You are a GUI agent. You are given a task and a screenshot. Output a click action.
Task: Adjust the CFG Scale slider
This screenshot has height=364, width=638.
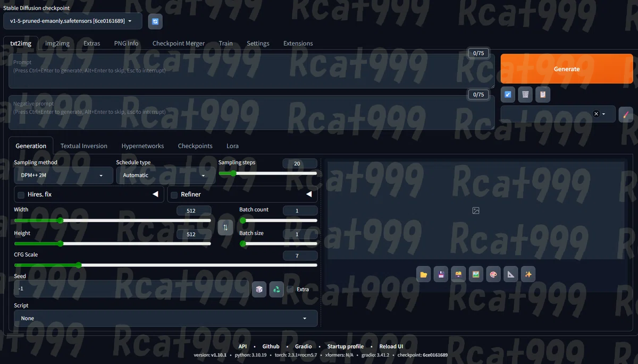[x=165, y=265]
